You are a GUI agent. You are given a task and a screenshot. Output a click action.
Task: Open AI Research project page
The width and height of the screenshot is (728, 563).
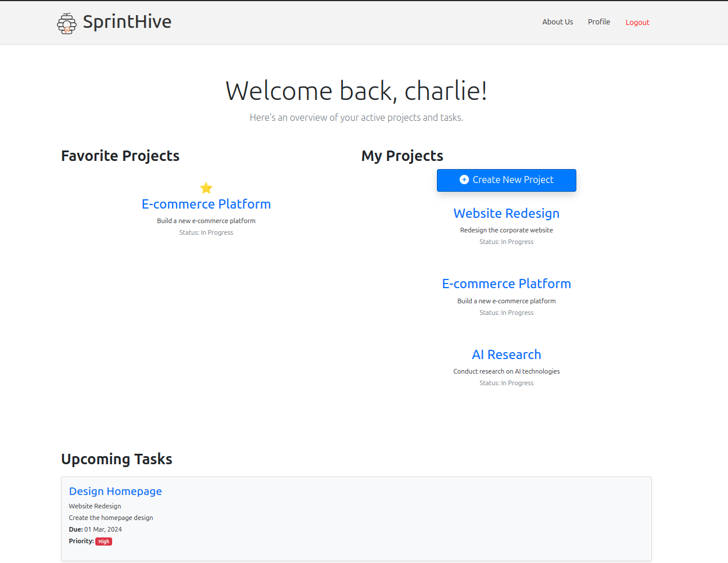click(506, 354)
